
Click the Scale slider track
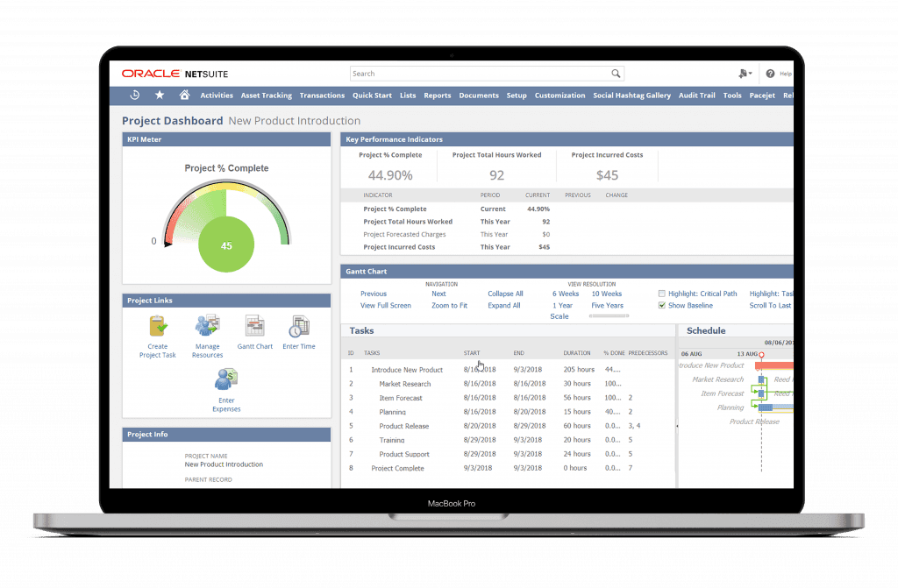[609, 316]
